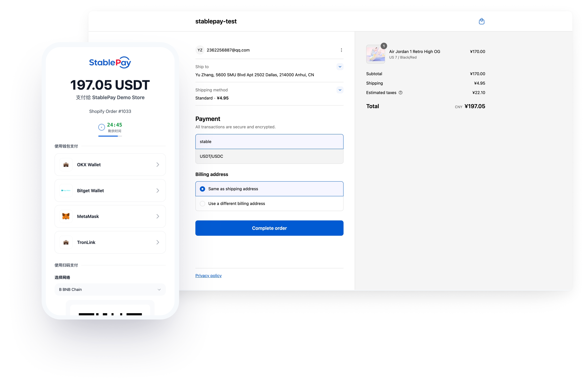Image resolution: width=588 pixels, height=387 pixels.
Task: Choose the USDT/USDC payment option
Action: click(269, 156)
